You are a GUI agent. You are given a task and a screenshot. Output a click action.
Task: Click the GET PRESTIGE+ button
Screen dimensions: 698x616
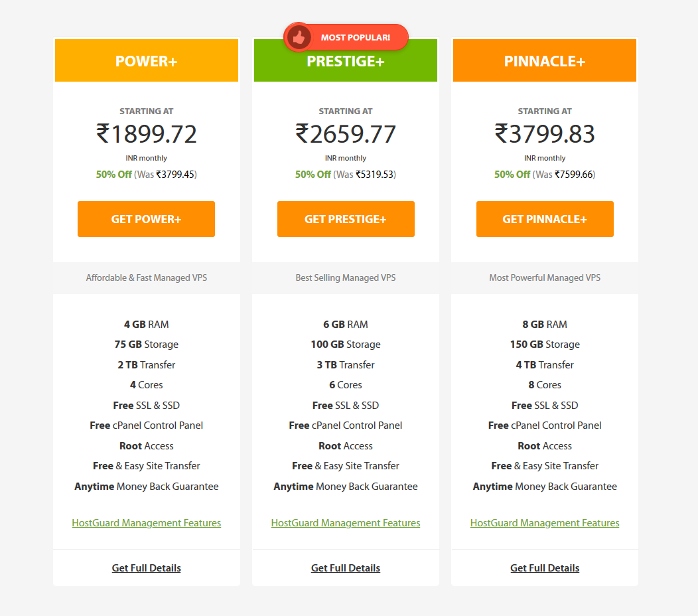tap(346, 218)
